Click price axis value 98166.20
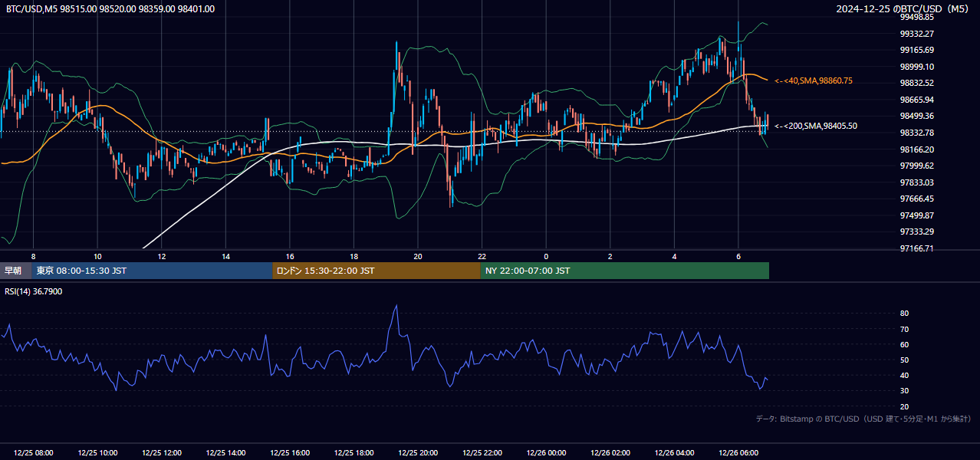The height and width of the screenshot is (460, 980). pyautogui.click(x=916, y=149)
